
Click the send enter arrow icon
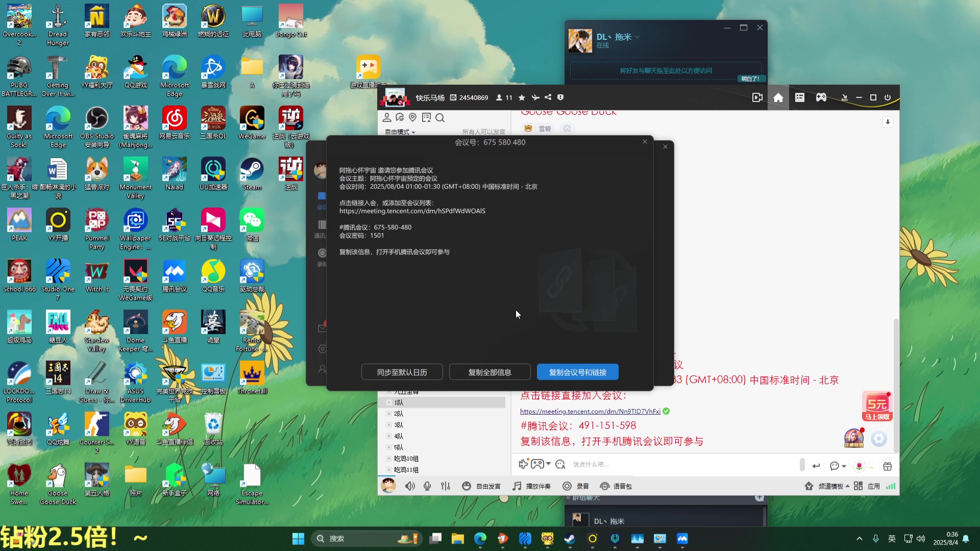tap(816, 466)
